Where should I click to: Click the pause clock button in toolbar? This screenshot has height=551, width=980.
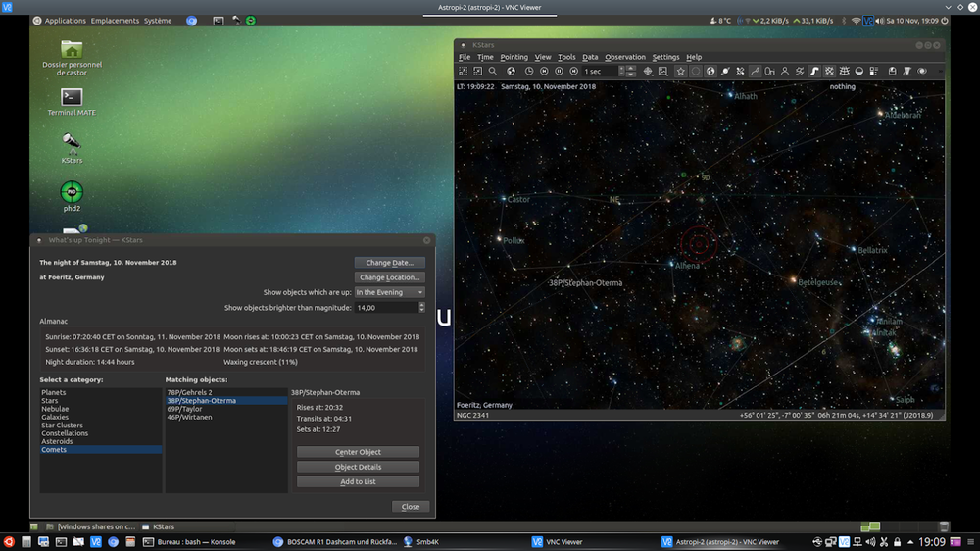click(x=560, y=72)
